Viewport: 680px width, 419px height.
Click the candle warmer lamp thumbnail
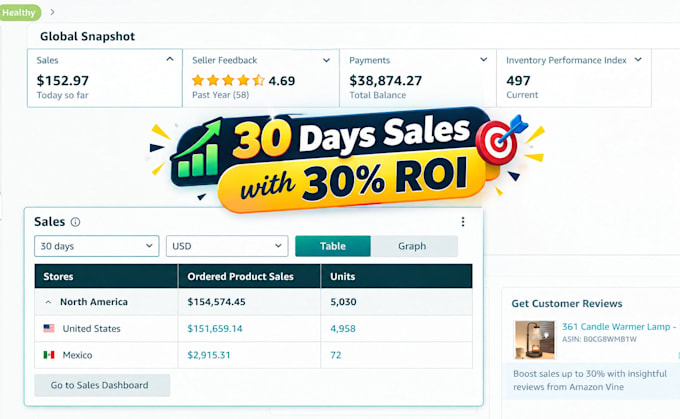[534, 340]
